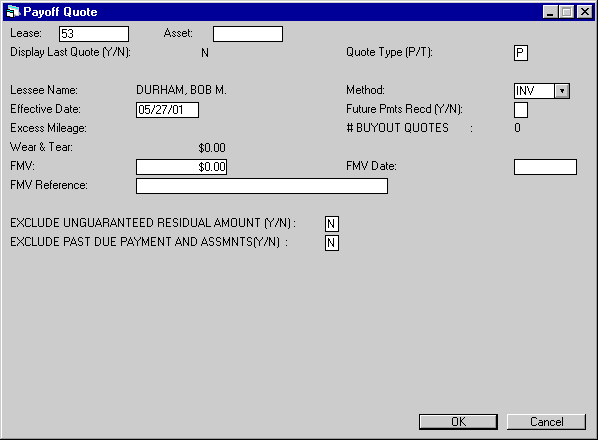Click into the FMV Reference text box
The width and height of the screenshot is (598, 440).
click(262, 186)
